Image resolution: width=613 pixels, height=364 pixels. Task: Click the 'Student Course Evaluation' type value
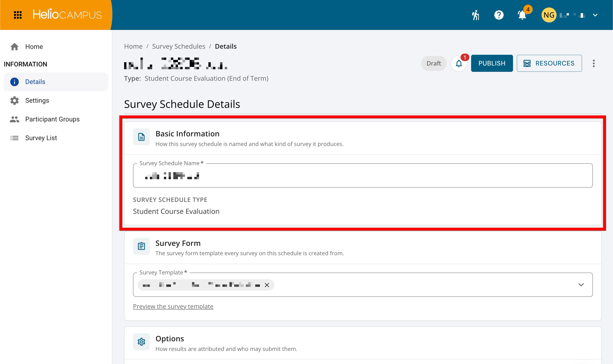coord(176,211)
